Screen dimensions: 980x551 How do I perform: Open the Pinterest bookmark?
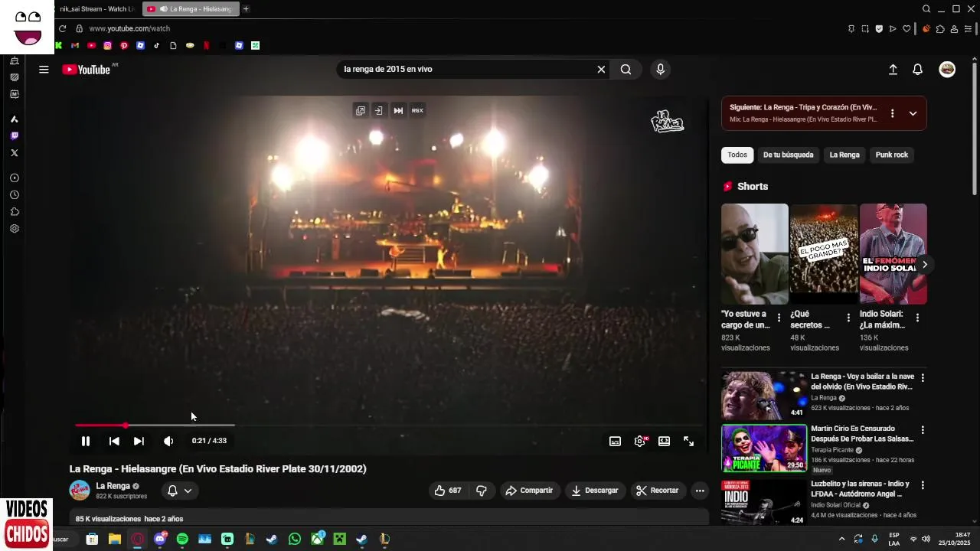pos(124,45)
